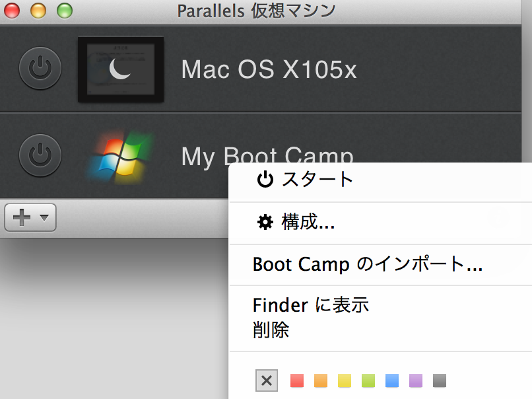Open 構成... in the context menu

[308, 223]
